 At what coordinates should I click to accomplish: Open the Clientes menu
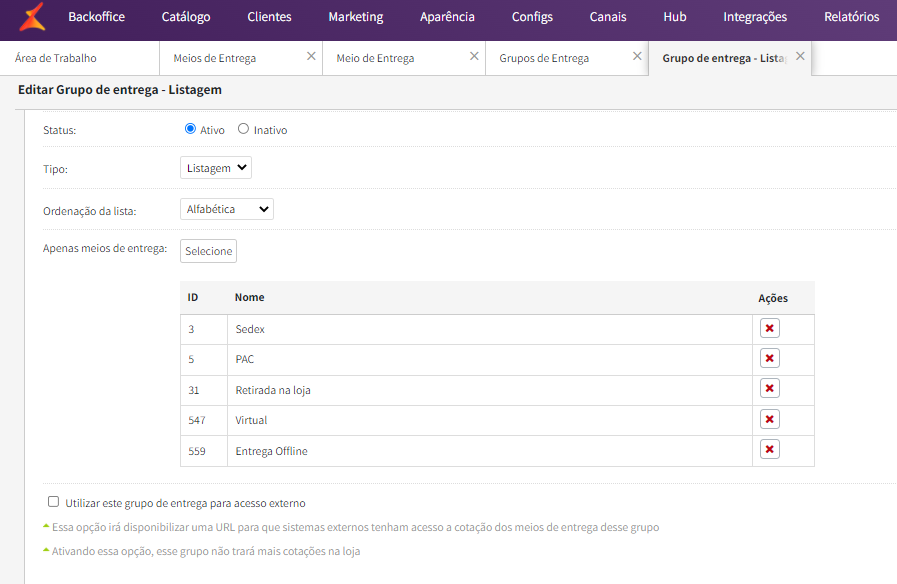click(x=269, y=17)
